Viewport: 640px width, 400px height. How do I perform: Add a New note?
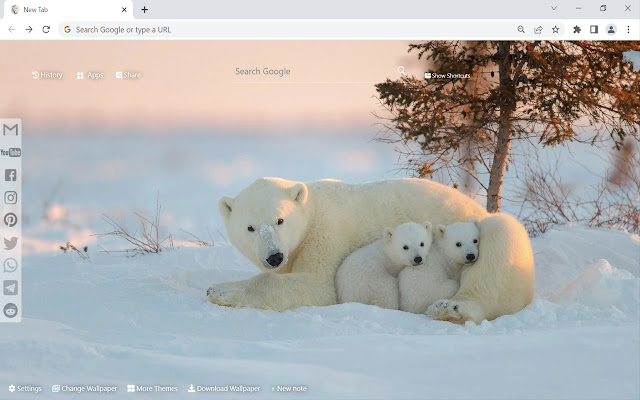pos(289,389)
